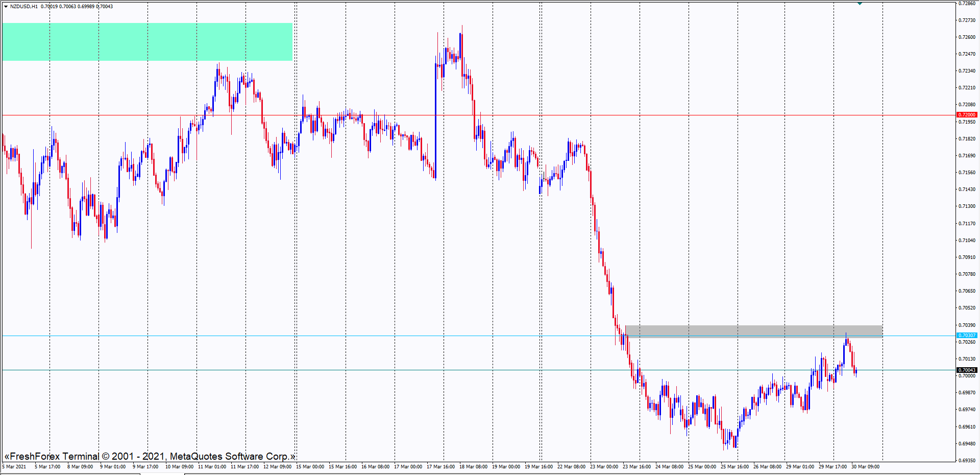Click the 0.71040 price scale value
The height and width of the screenshot is (475, 980).
point(966,240)
